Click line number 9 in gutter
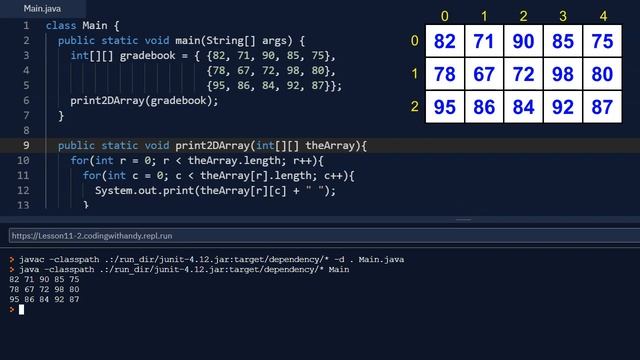This screenshot has height=360, width=640. [x=26, y=145]
